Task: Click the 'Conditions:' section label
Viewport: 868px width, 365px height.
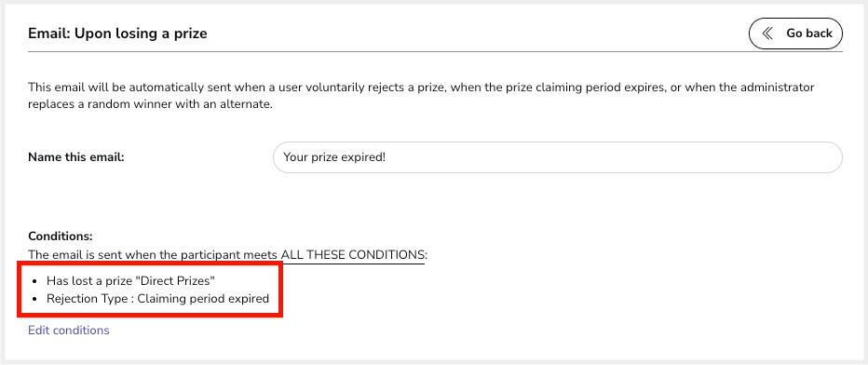Action: (61, 237)
